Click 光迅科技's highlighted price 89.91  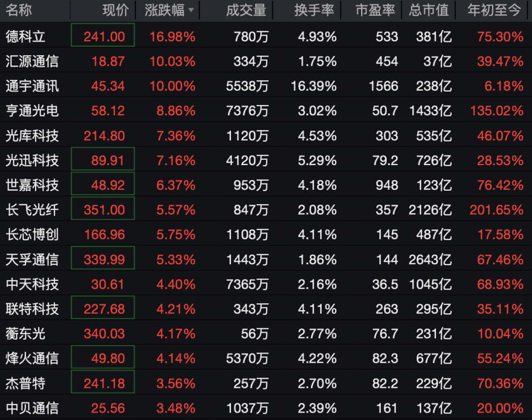[102, 160]
